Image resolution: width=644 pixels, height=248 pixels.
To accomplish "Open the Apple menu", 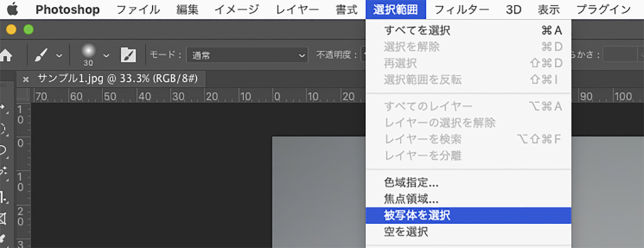I will (13, 9).
